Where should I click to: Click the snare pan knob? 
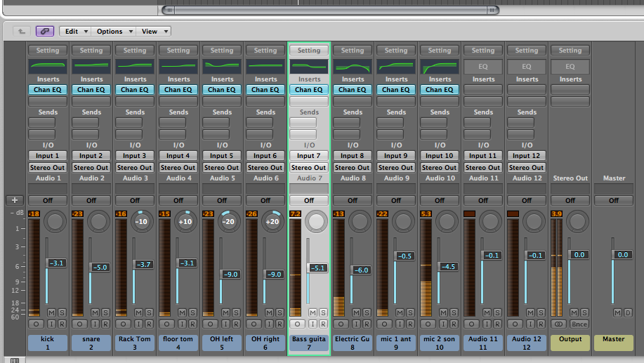click(x=98, y=221)
